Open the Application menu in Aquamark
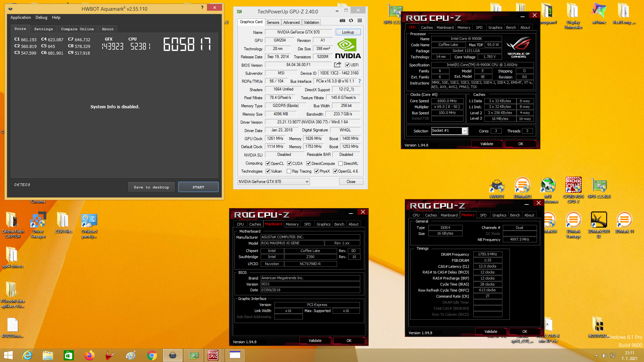Viewport: 644px width, 362px height. tap(20, 17)
